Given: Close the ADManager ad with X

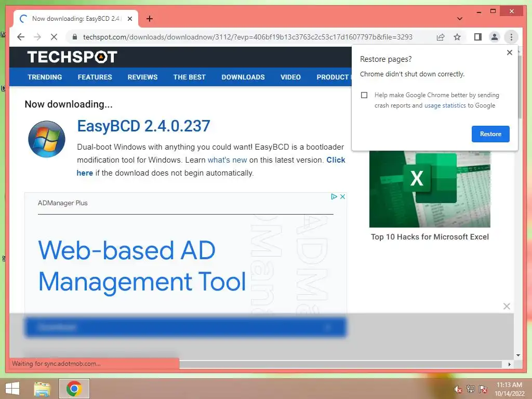Looking at the screenshot, I should tap(343, 196).
